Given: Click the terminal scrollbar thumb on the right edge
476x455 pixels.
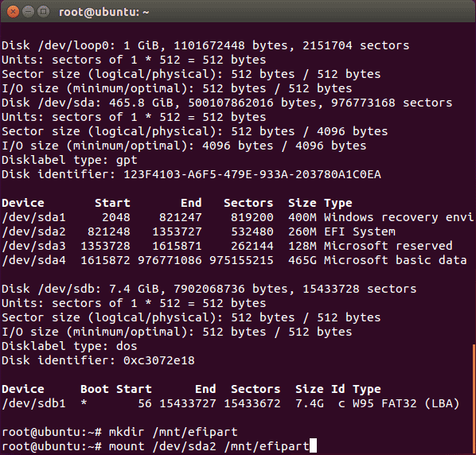Looking at the screenshot, I should [x=474, y=399].
